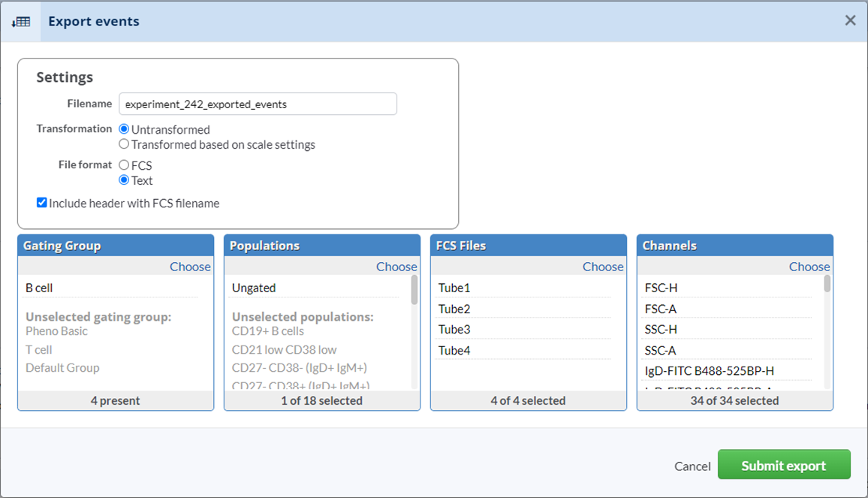Select Transformed based on scale settings

125,144
